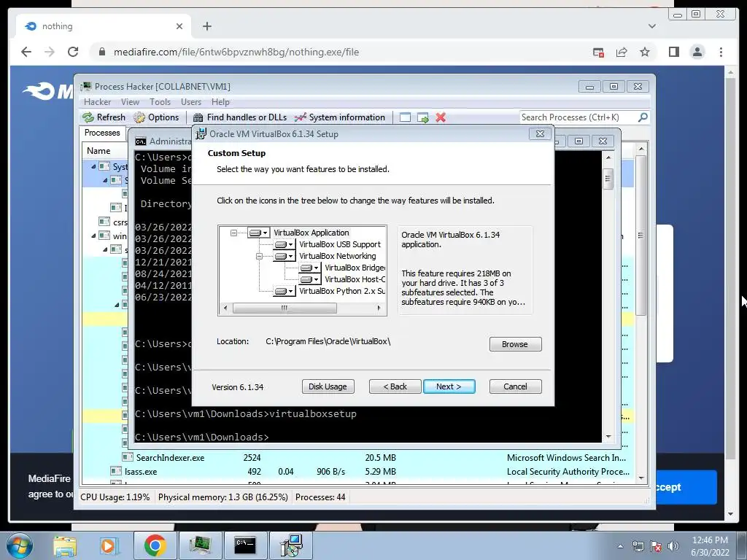Open the View menu in Process Hacker

click(130, 102)
